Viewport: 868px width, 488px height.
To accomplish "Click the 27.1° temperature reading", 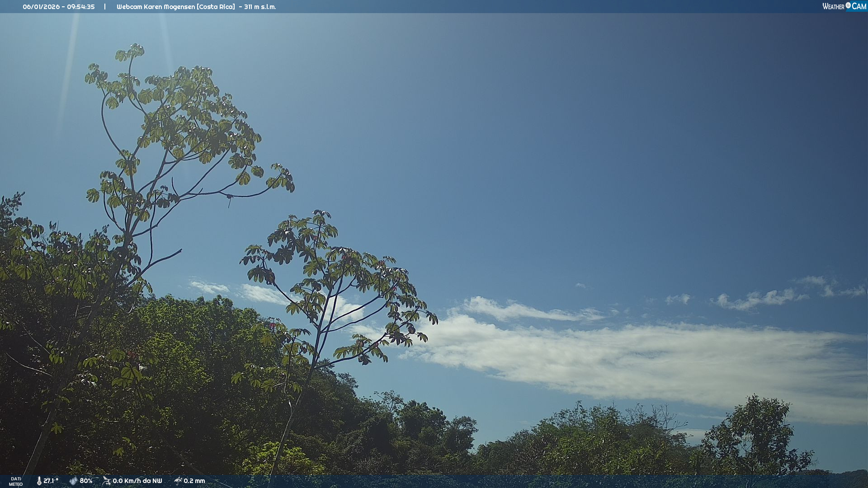I will 51,481.
